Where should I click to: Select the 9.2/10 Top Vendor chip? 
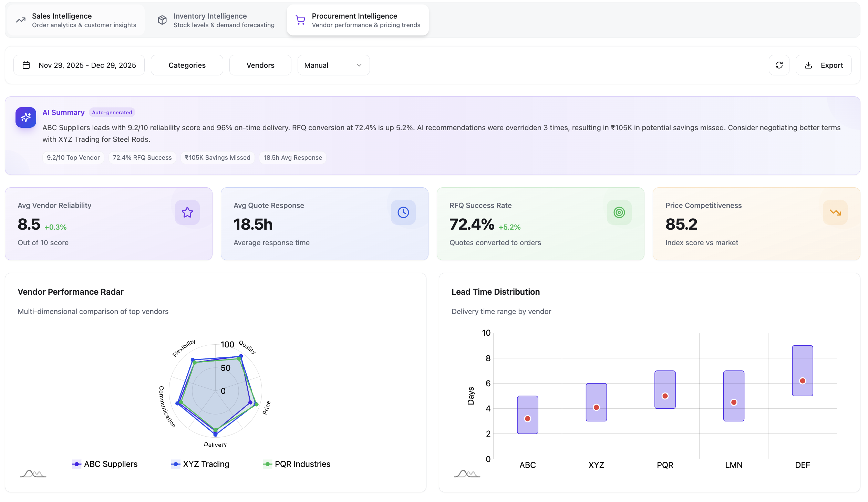(73, 158)
